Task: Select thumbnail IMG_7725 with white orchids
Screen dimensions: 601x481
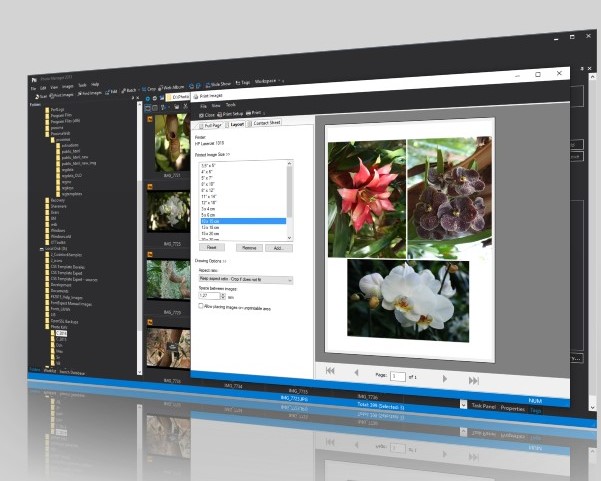Action: tap(168, 212)
